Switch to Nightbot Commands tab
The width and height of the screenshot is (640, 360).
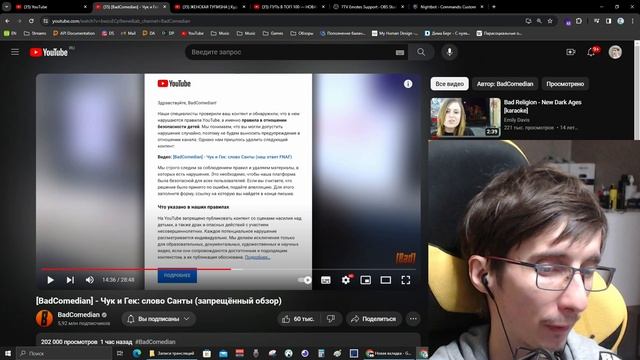[448, 7]
